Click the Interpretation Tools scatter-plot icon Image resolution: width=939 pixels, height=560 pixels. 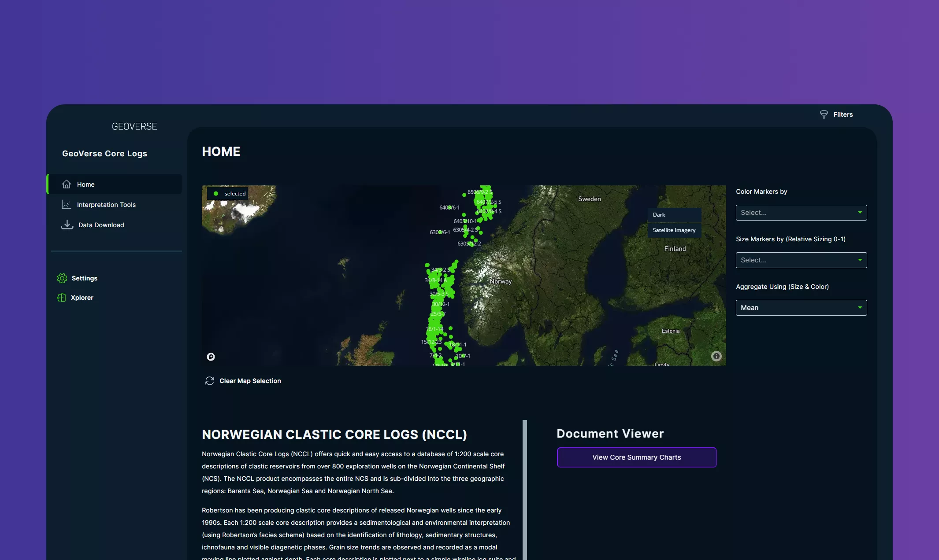click(x=67, y=204)
